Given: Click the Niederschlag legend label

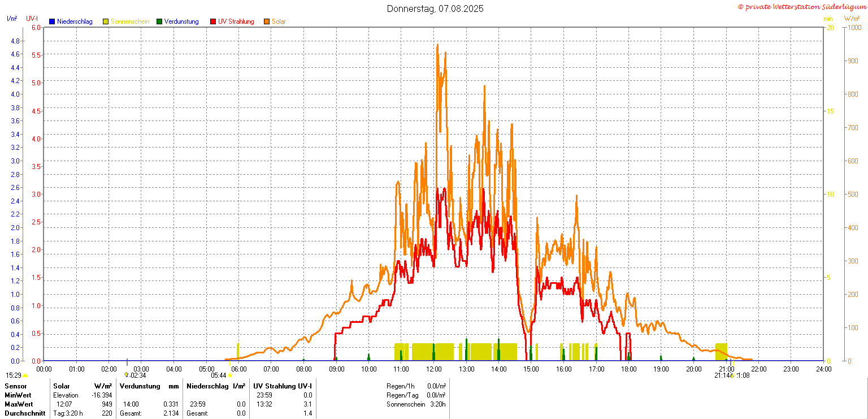Looking at the screenshot, I should coord(75,21).
